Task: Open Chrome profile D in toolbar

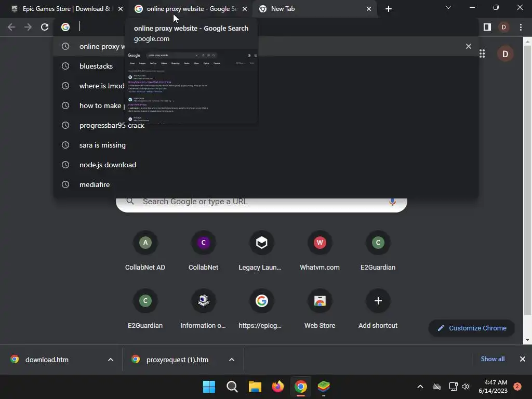Action: pyautogui.click(x=504, y=27)
